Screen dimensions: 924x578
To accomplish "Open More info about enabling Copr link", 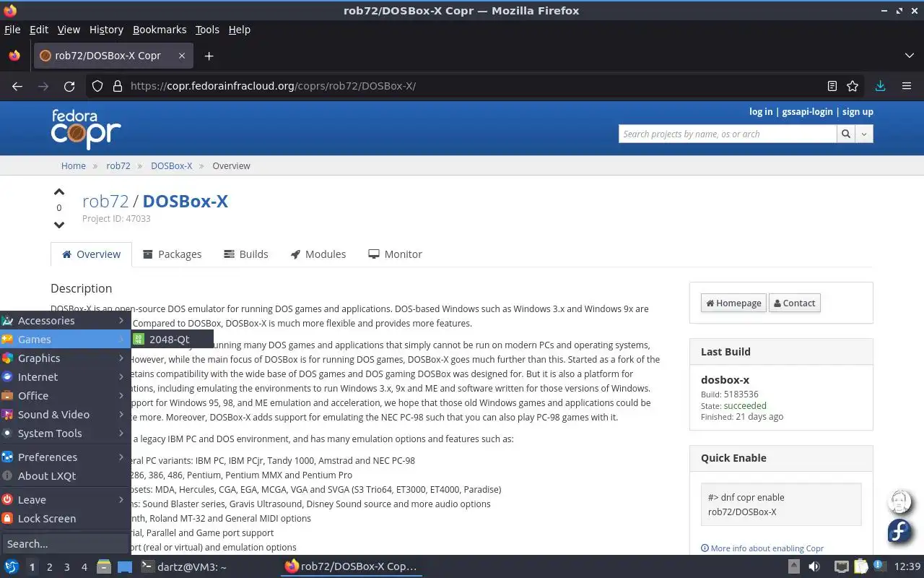I will click(x=762, y=548).
